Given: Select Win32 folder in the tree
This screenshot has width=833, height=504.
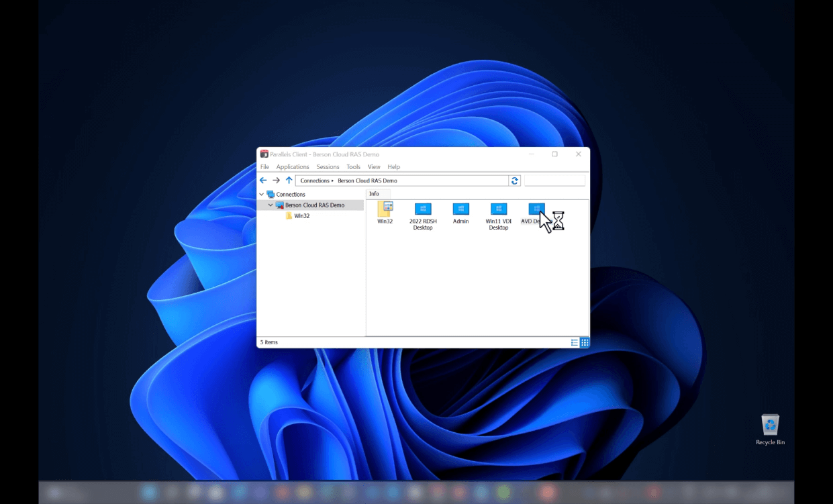Looking at the screenshot, I should point(301,216).
